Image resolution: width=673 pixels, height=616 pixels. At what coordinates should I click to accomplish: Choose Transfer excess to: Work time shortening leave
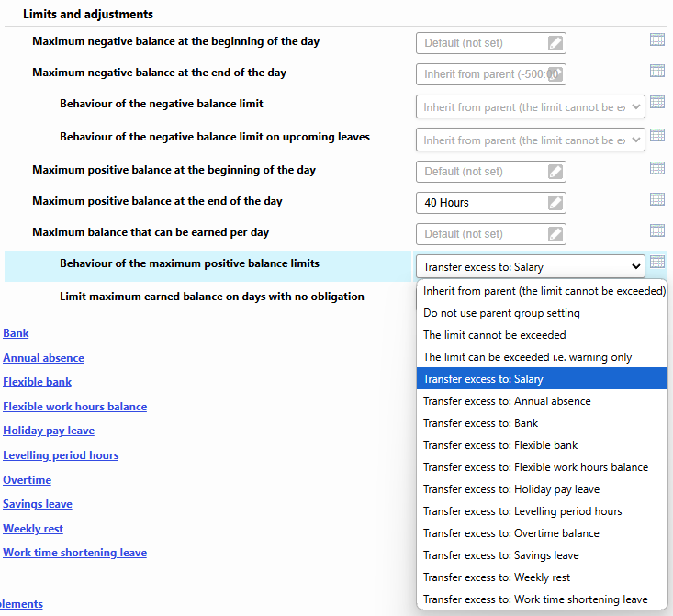(542, 599)
